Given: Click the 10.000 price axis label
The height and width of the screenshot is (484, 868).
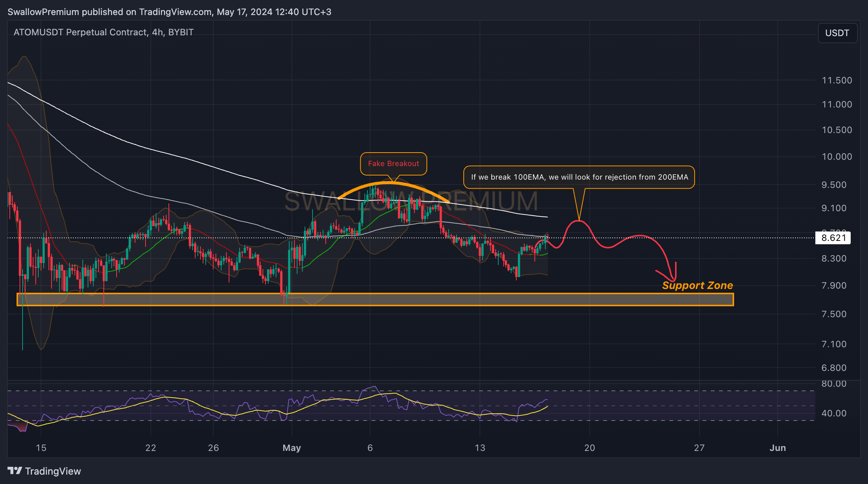Looking at the screenshot, I should (x=837, y=157).
